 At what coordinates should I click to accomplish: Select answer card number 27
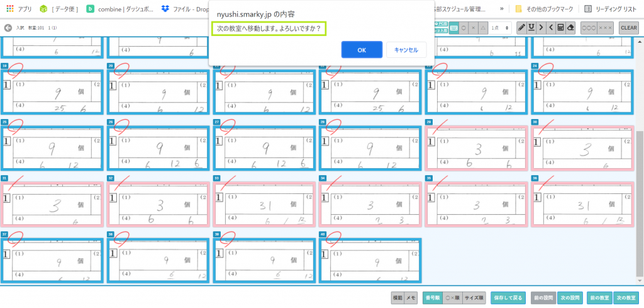[x=264, y=148]
